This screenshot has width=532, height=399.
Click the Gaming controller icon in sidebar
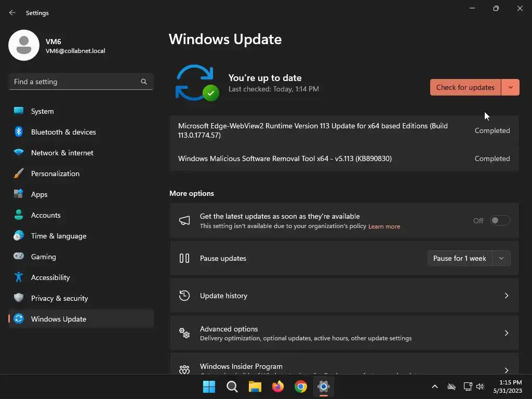pos(19,256)
